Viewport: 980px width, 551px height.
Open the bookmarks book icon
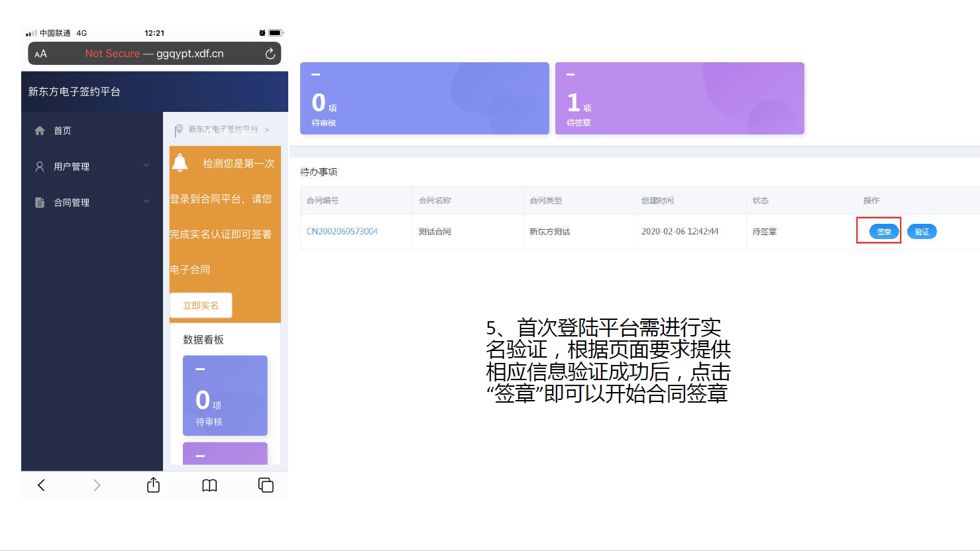[209, 485]
